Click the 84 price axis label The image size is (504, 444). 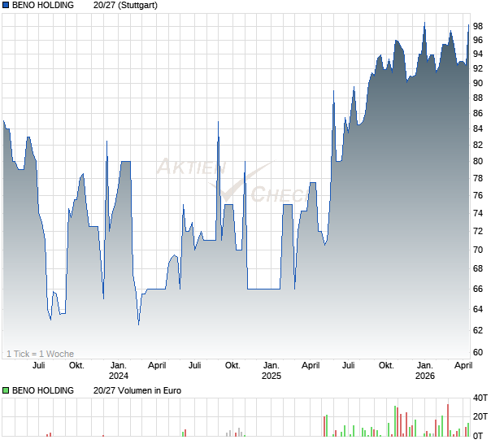[478, 129]
